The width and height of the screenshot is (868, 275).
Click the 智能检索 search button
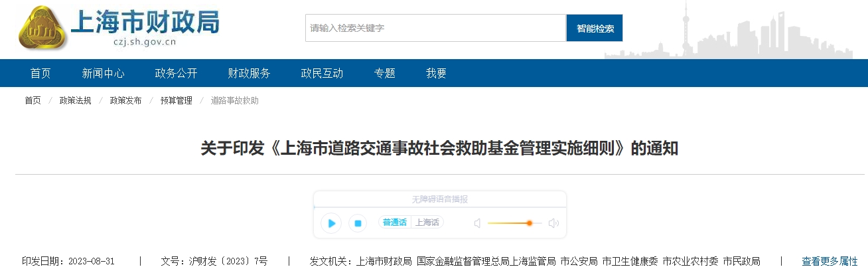tap(595, 28)
